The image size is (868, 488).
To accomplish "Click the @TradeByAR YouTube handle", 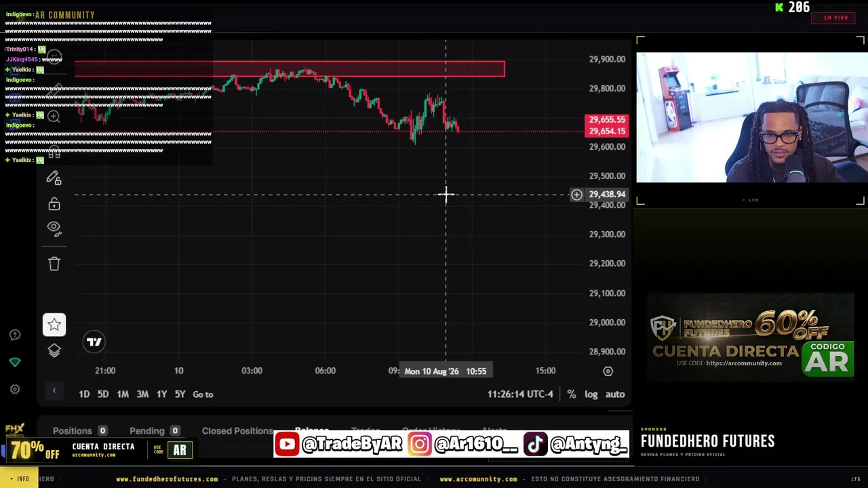I will [x=351, y=445].
